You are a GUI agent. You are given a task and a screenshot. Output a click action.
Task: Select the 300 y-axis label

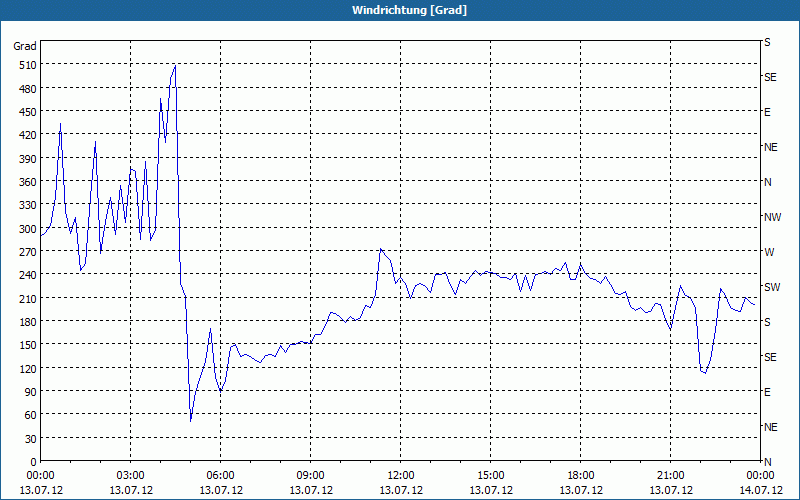point(28,229)
